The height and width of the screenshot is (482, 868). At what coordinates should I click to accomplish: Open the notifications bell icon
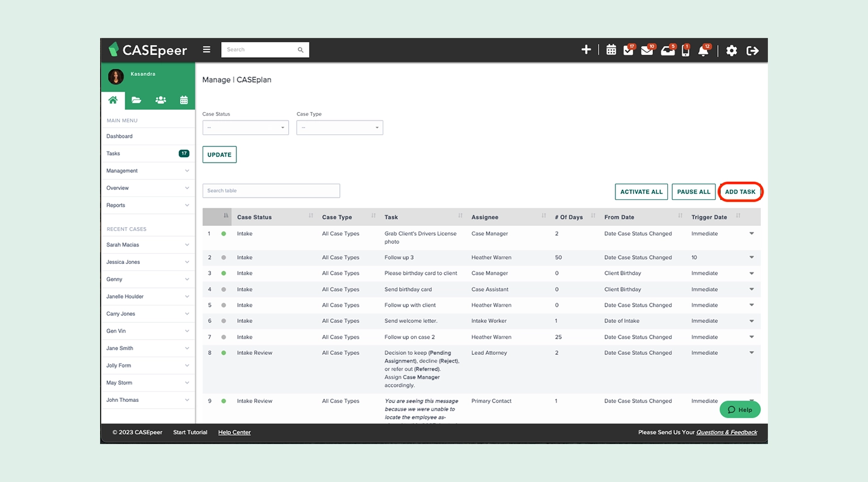pos(703,51)
